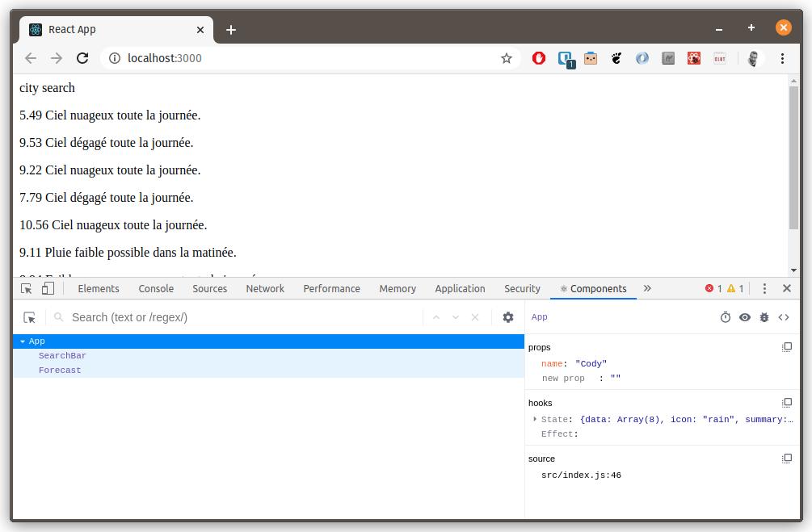
Task: Click the component search text field
Action: coord(242,317)
